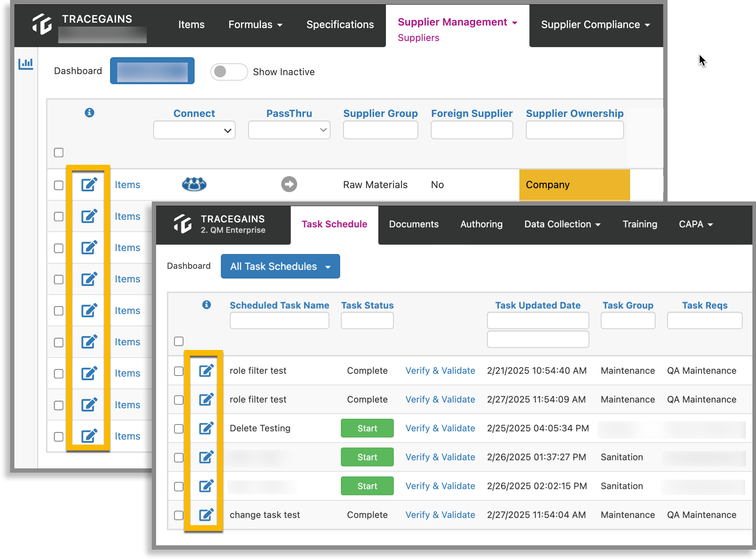Click Start for task updated 2/26/2025 02:02:15 PM
Image resolution: width=756 pixels, height=559 pixels.
coord(367,486)
